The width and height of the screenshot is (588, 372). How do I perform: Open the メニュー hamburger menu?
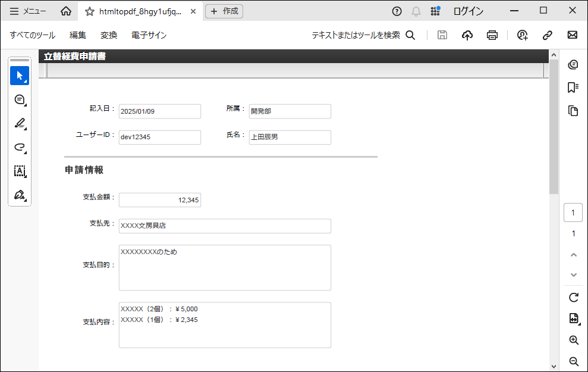click(x=28, y=11)
